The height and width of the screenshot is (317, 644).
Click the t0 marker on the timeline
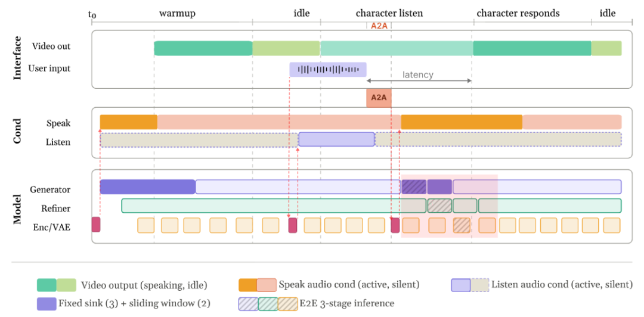92,14
